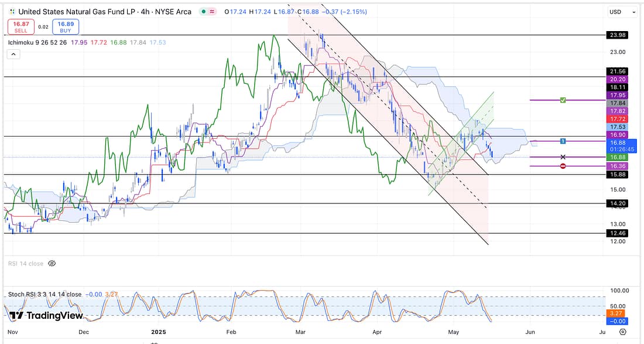Select the Stoch RSI indicator label
The width and height of the screenshot is (644, 344).
point(44,294)
